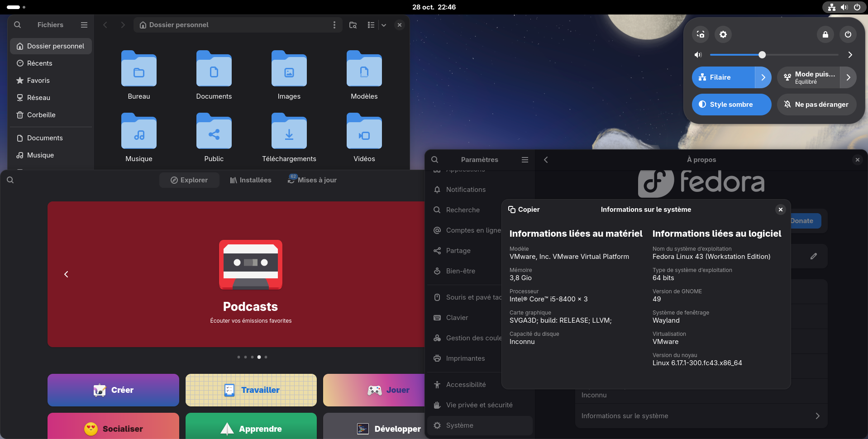Enable Ne pas déranger mode

(816, 105)
